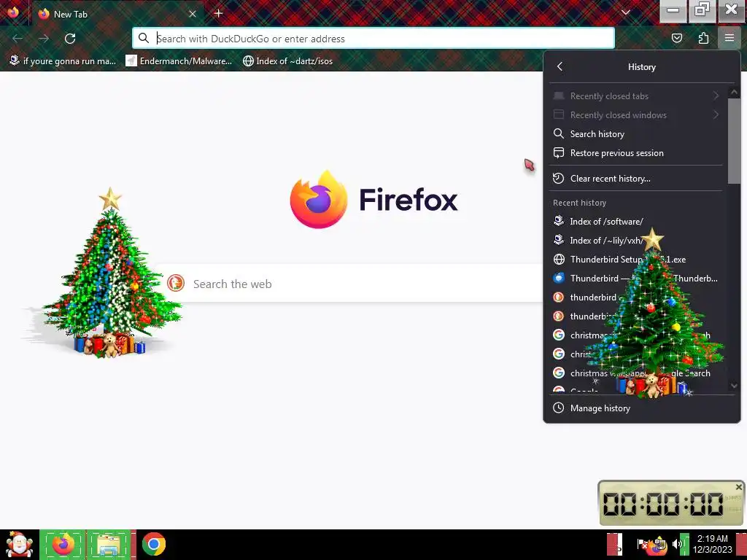Click the network tray icon

click(659, 544)
